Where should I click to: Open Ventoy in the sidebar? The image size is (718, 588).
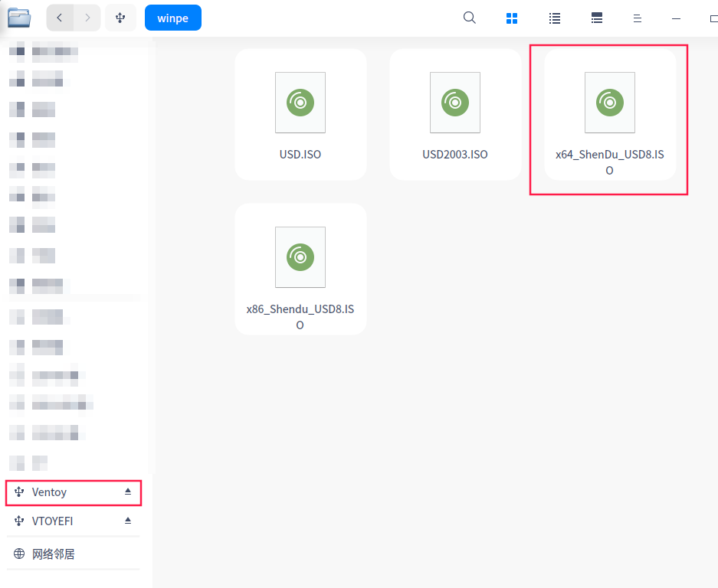coord(49,492)
